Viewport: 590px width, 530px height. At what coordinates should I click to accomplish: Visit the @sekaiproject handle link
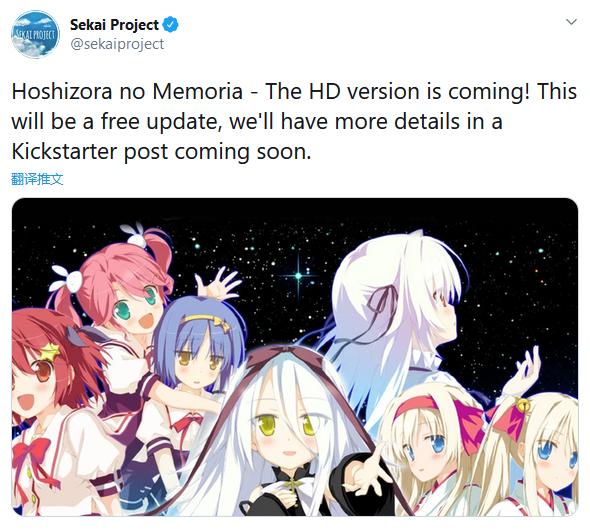[x=117, y=44]
